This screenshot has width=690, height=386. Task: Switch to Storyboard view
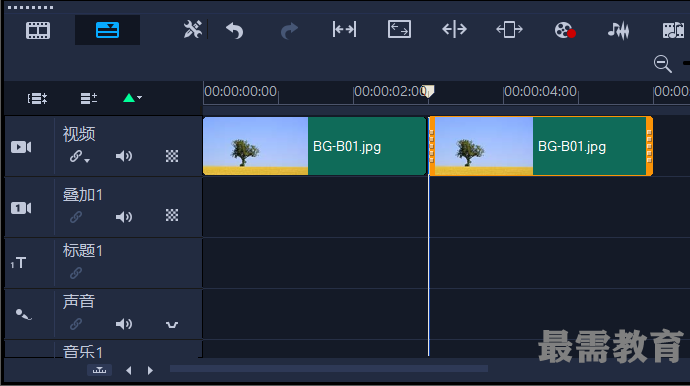point(38,30)
